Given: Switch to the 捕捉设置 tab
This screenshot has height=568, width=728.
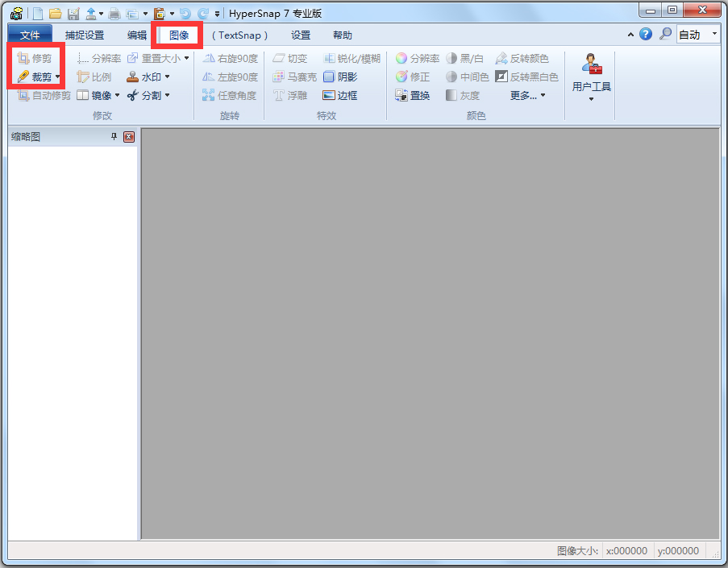Looking at the screenshot, I should coord(85,35).
